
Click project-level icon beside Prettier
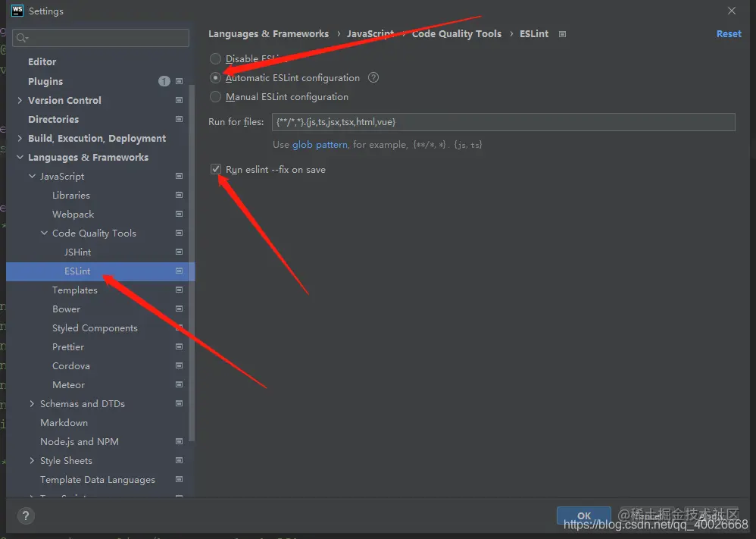(x=179, y=346)
